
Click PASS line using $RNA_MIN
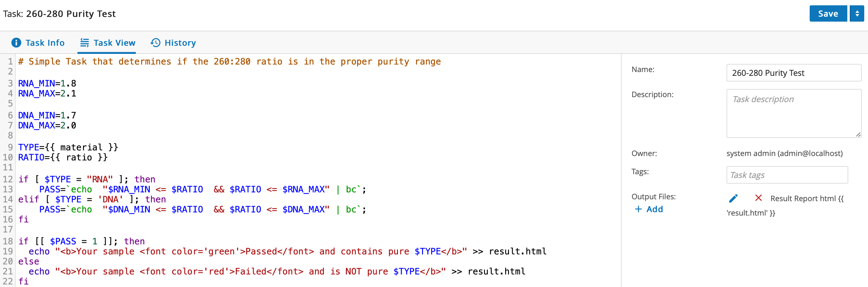(x=203, y=189)
